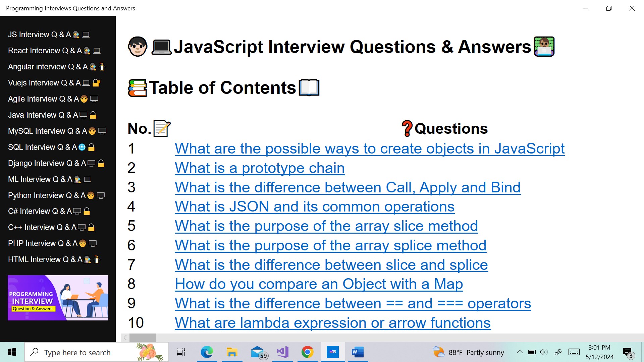
Task: Open Task View in the taskbar
Action: [x=181, y=352]
